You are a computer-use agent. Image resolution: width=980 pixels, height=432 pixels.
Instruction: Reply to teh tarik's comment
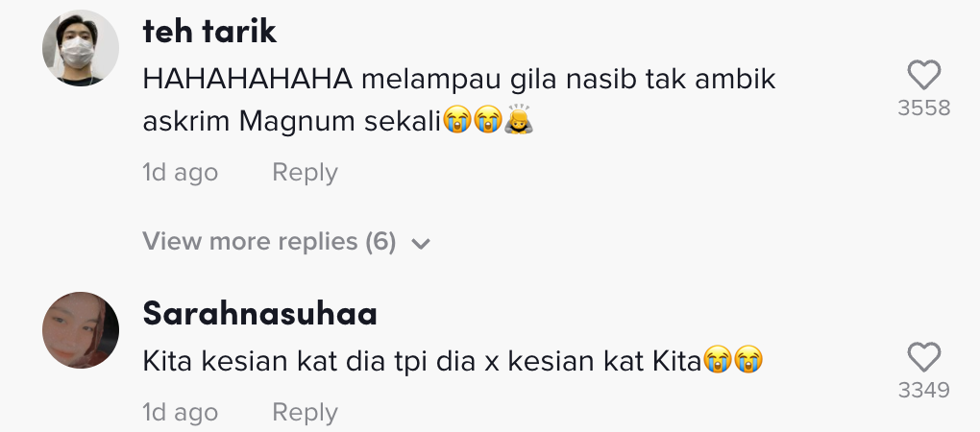(x=305, y=173)
